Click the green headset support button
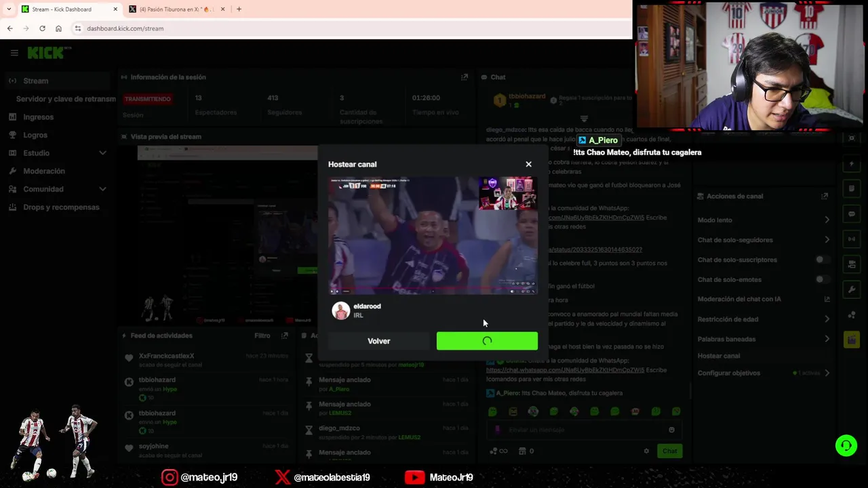Screen dimensions: 868x488 [846, 445]
